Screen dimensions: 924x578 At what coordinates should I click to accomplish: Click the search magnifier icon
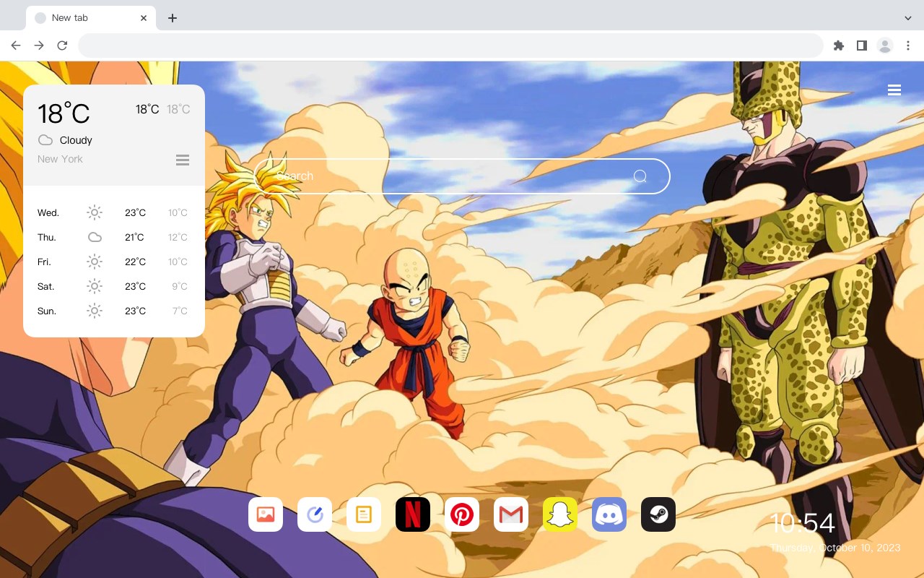(x=640, y=176)
